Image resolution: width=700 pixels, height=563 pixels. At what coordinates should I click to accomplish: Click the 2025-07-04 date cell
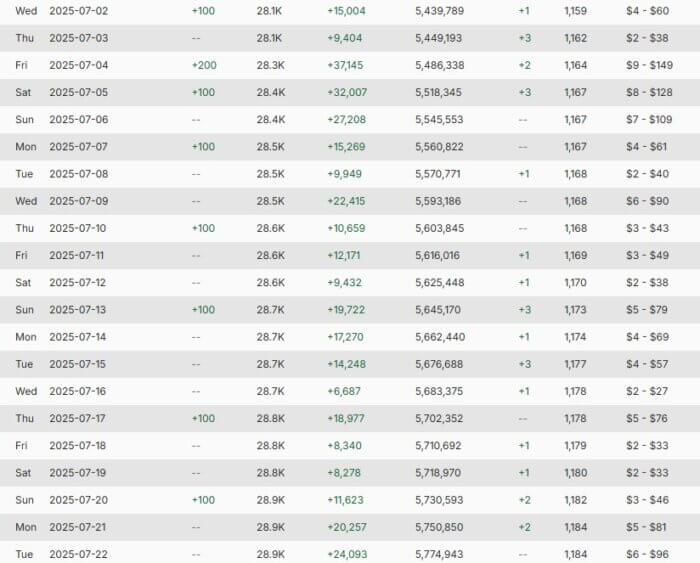click(79, 65)
